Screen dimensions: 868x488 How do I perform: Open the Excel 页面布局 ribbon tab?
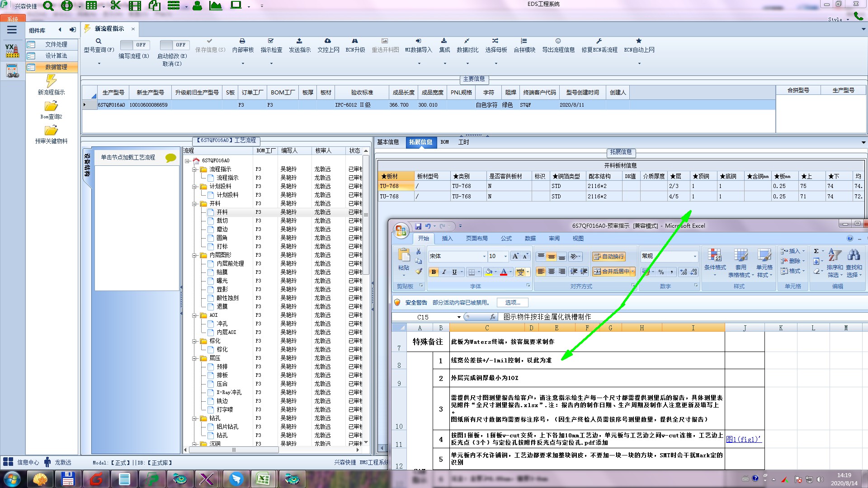click(x=476, y=238)
